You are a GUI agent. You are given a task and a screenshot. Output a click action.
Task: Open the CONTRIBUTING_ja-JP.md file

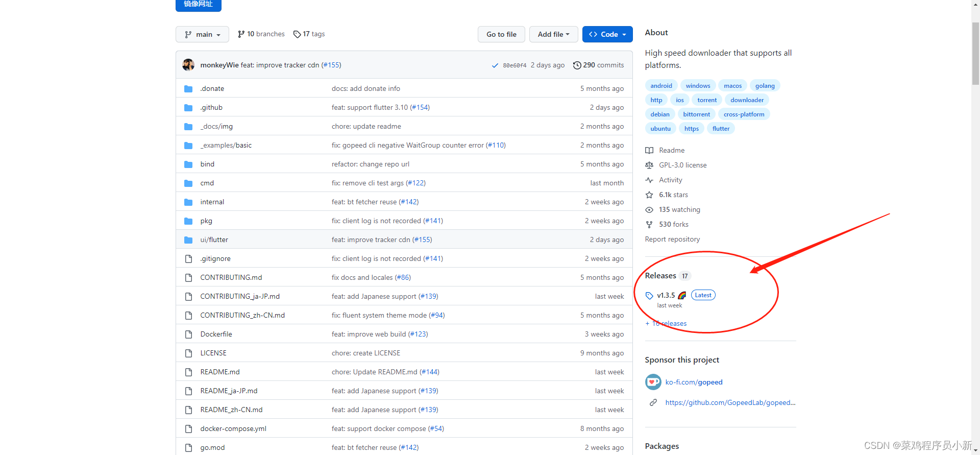tap(240, 296)
